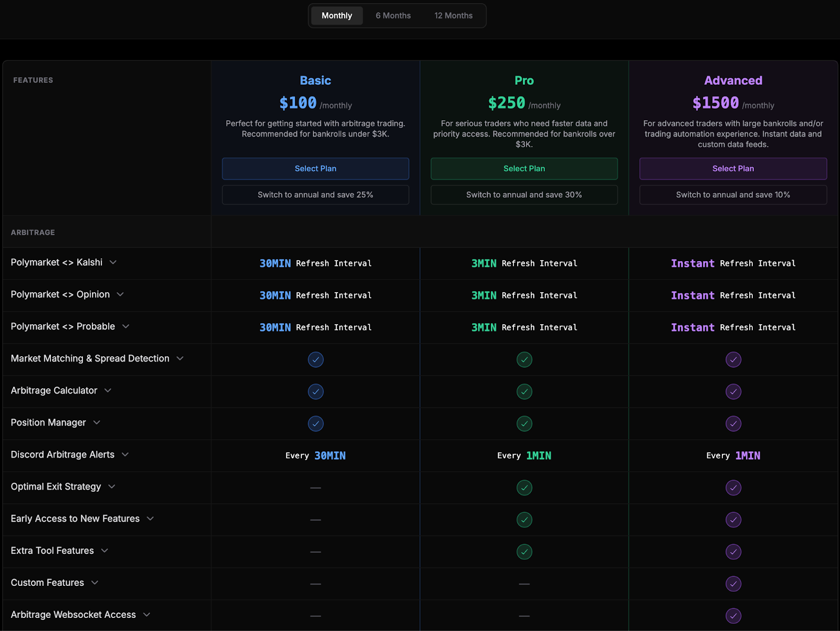
Task: Expand Discord Arbitrage Alerts details
Action: (125, 454)
